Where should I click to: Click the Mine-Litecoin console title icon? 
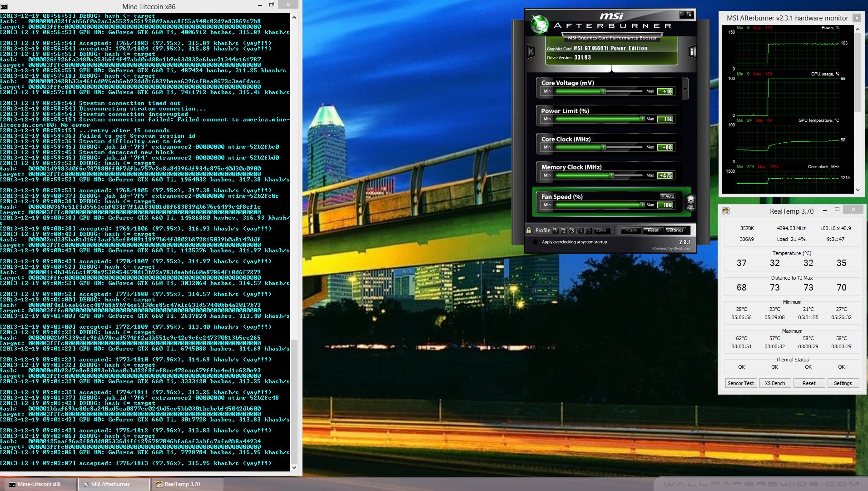[x=4, y=6]
